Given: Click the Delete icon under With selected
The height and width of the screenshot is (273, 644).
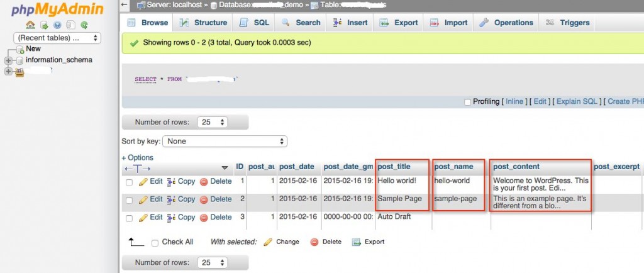Looking at the screenshot, I should coord(314,242).
